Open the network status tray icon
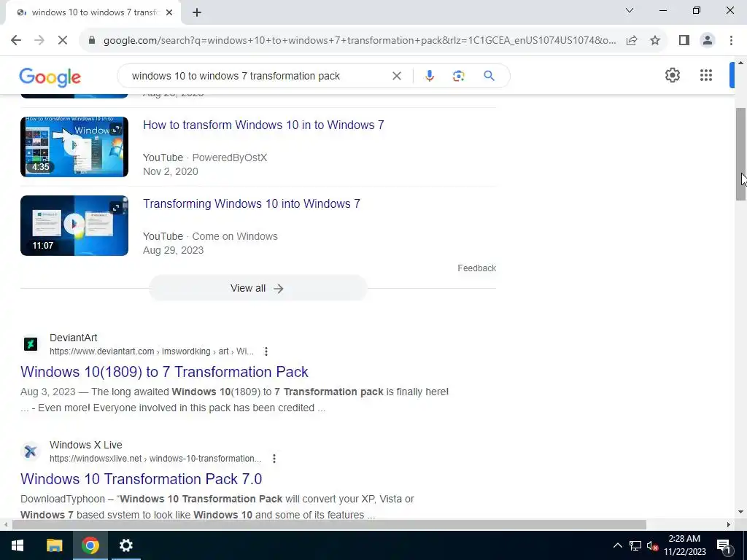 click(635, 545)
